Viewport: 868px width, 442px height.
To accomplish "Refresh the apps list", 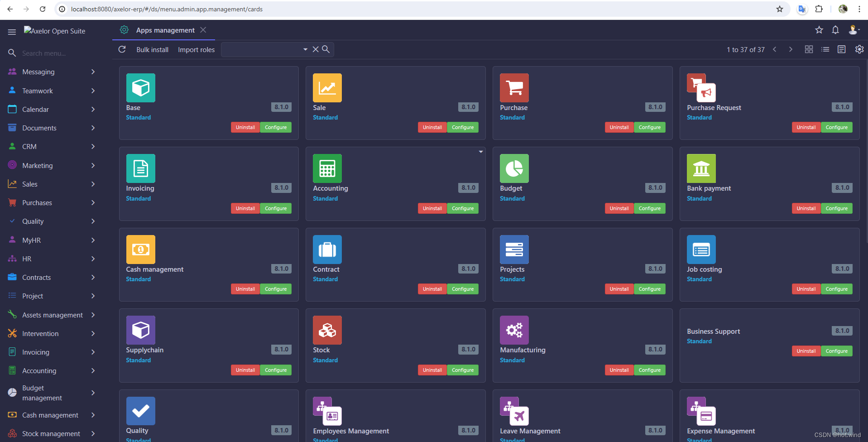I will point(122,49).
